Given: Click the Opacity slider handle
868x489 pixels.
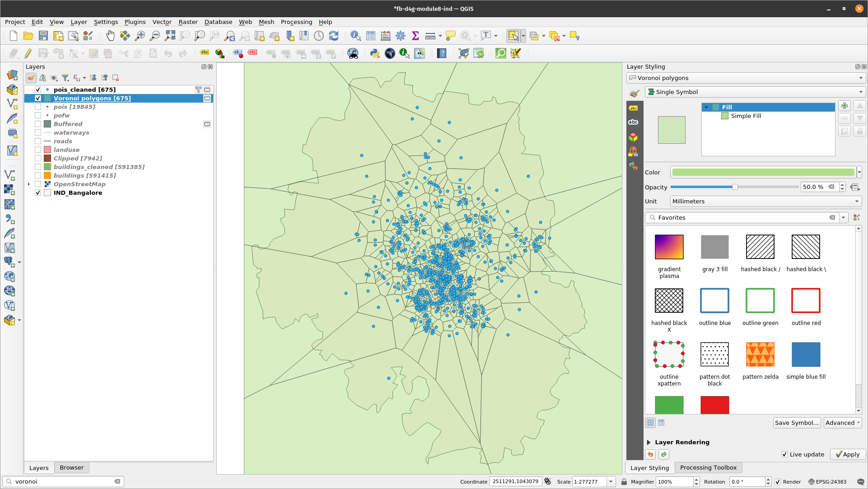Looking at the screenshot, I should [735, 187].
